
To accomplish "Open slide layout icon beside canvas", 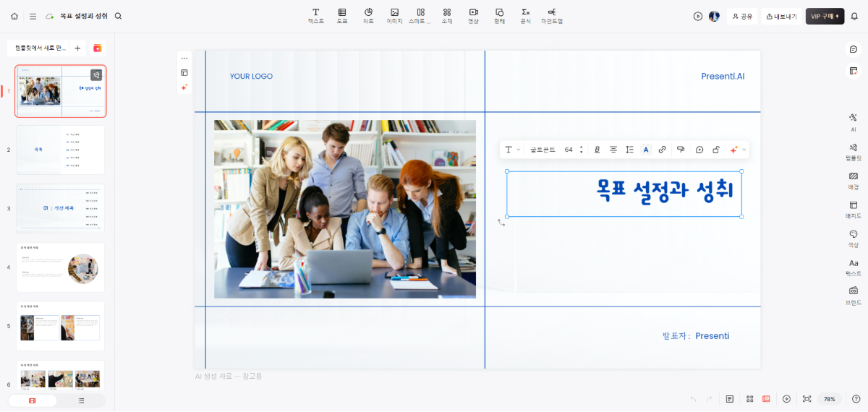I will [x=184, y=72].
